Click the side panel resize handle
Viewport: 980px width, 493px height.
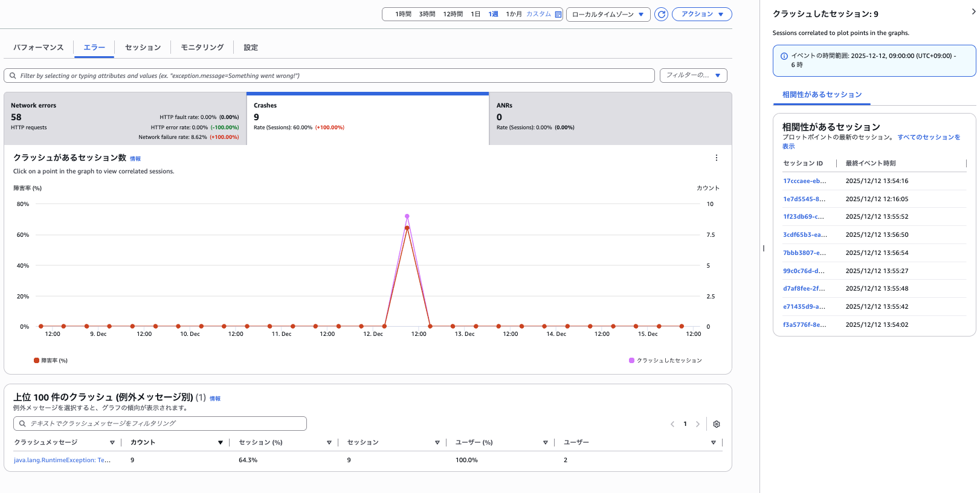[x=764, y=248]
